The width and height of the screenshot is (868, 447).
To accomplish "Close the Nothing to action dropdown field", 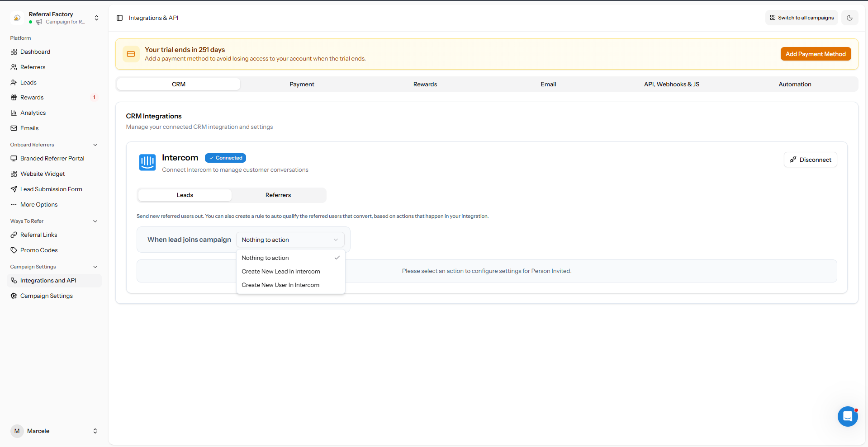I will click(x=290, y=240).
